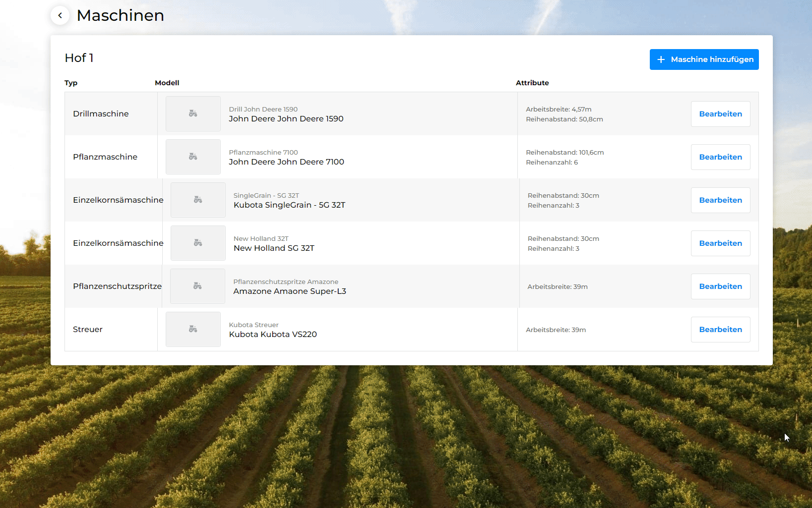Image resolution: width=812 pixels, height=508 pixels.
Task: Click the Arbeitsbreite: 4,57m attribute
Action: click(x=559, y=109)
